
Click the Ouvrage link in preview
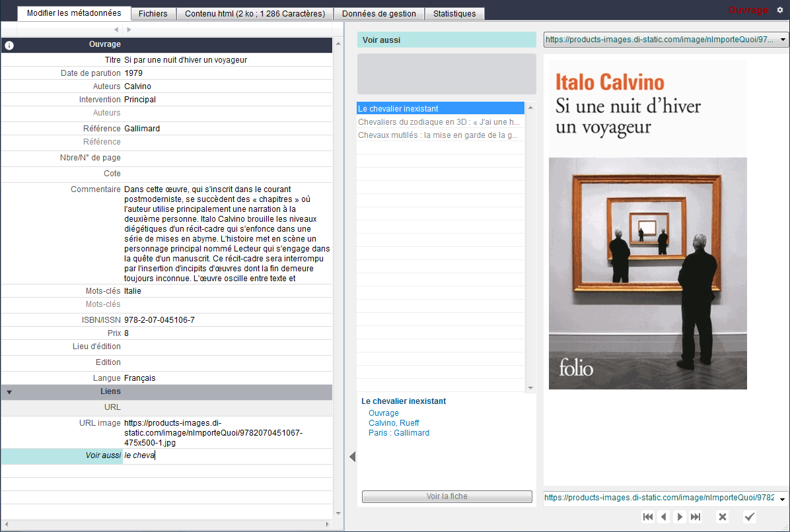(383, 413)
